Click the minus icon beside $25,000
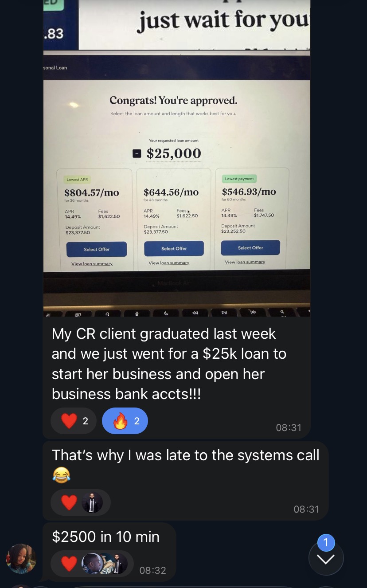367x588 pixels. (x=137, y=153)
